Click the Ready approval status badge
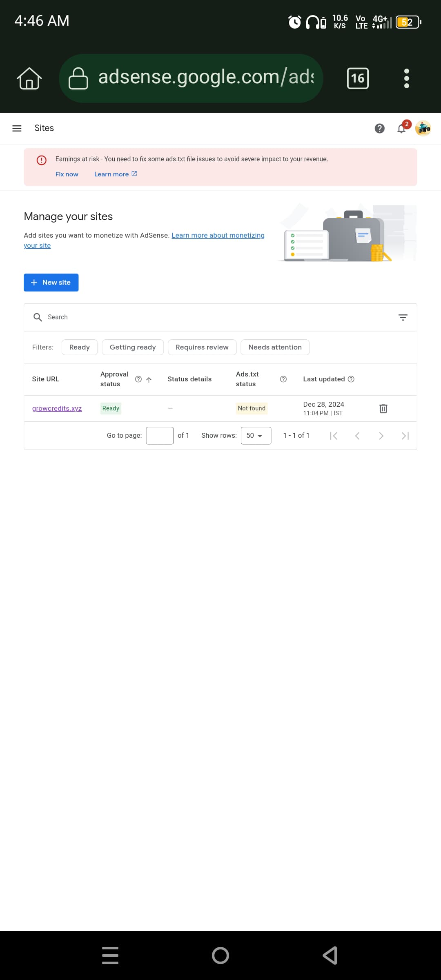Viewport: 441px width, 980px height. tap(111, 408)
